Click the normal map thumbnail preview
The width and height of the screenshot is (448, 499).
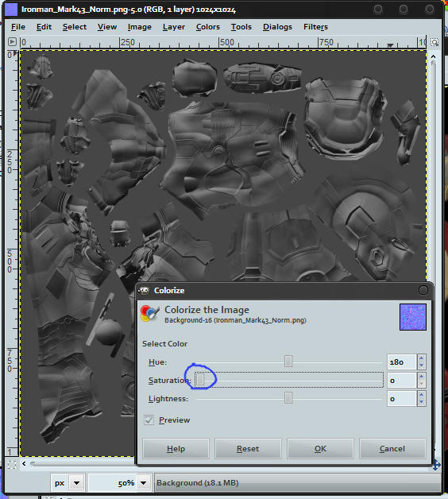pyautogui.click(x=413, y=317)
